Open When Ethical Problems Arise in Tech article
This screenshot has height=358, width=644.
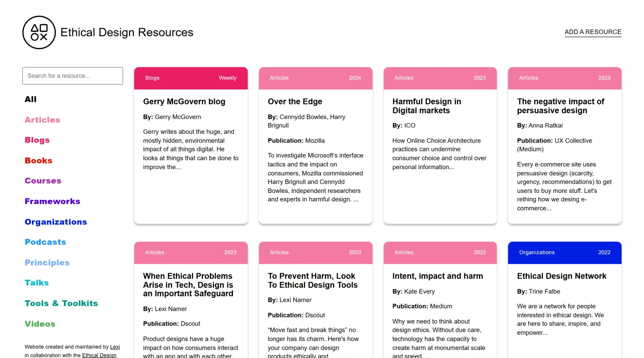(x=188, y=285)
